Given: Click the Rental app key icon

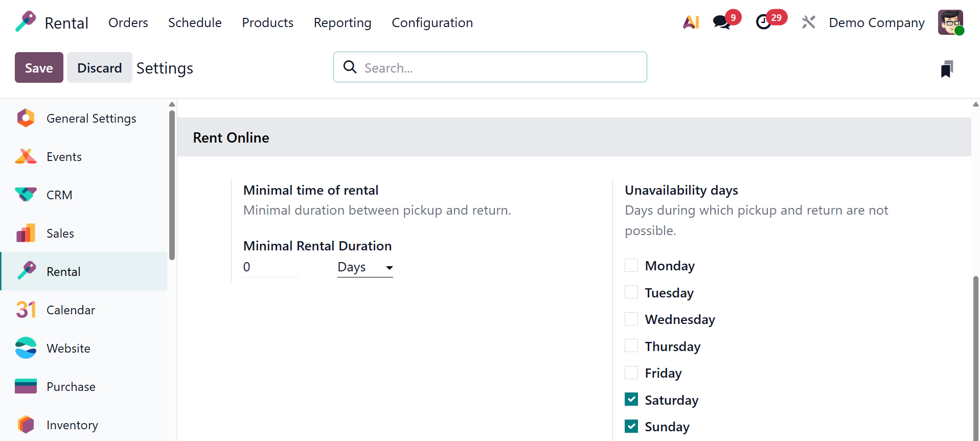Looking at the screenshot, I should pyautogui.click(x=26, y=22).
